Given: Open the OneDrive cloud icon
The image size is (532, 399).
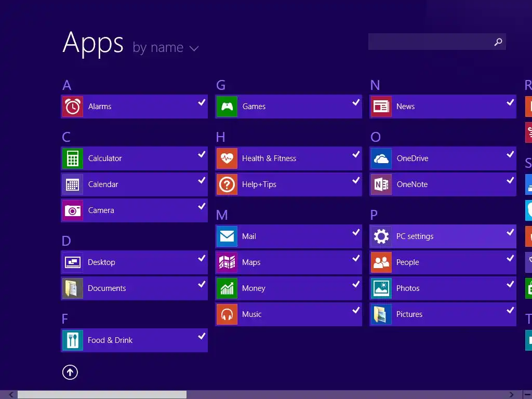Looking at the screenshot, I should (381, 158).
